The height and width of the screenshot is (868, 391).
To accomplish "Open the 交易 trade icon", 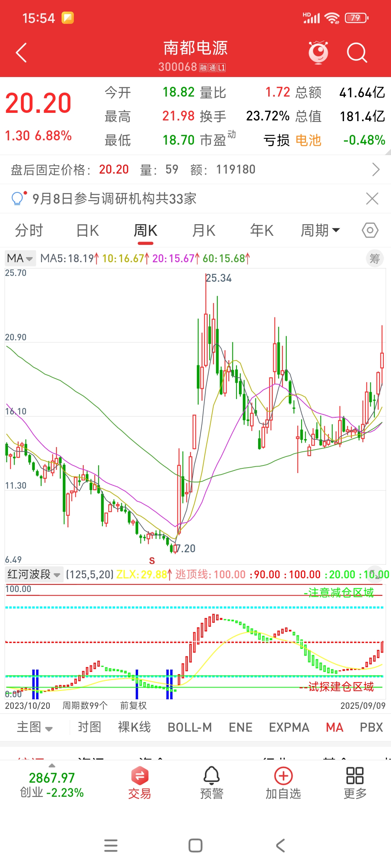I will coord(139,783).
